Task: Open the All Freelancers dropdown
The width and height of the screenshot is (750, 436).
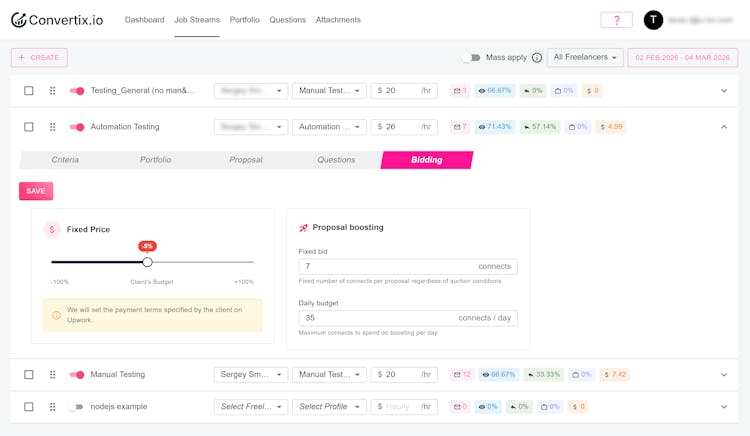Action: point(585,58)
